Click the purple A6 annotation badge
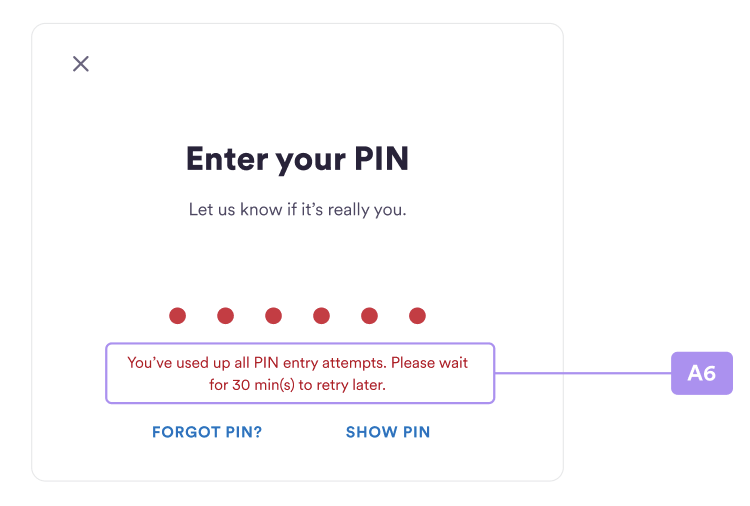750x506 pixels. [702, 373]
